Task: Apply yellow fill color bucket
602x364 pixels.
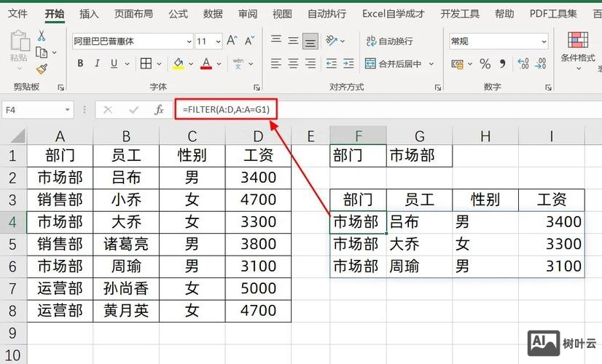Action: coord(178,63)
